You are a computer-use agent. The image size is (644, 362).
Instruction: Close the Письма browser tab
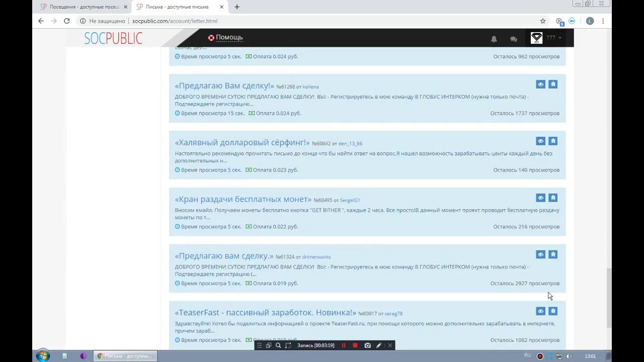pyautogui.click(x=221, y=7)
